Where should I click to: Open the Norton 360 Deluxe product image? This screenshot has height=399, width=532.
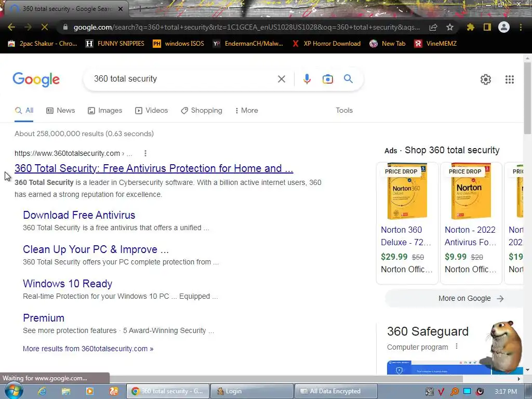click(x=407, y=192)
